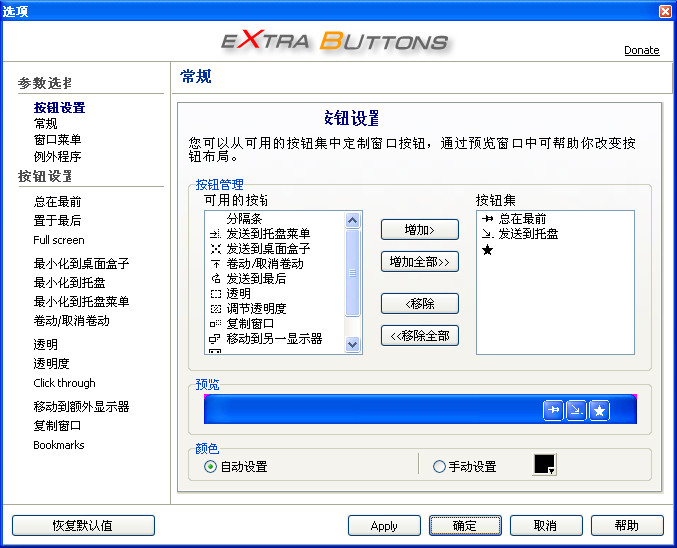Open the black color picker dropdown
677x548 pixels.
(544, 465)
